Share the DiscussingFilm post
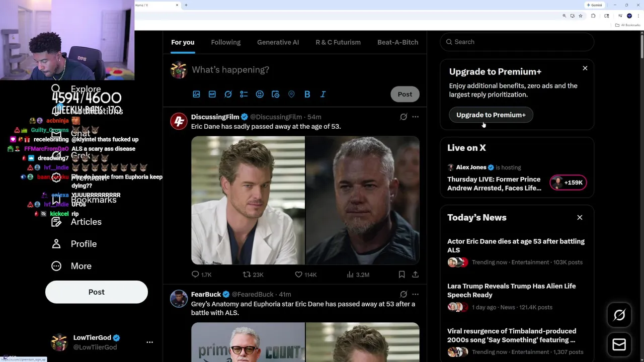 click(x=415, y=275)
